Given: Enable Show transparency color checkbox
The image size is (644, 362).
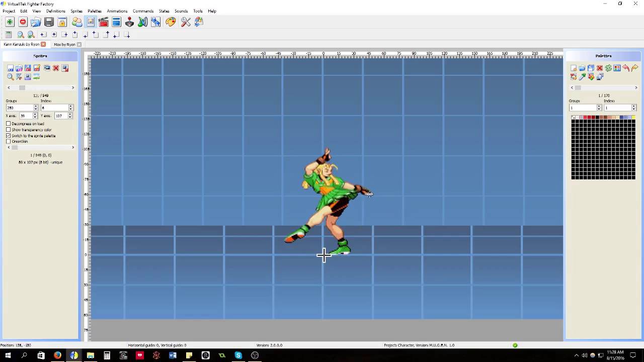Looking at the screenshot, I should (x=9, y=130).
